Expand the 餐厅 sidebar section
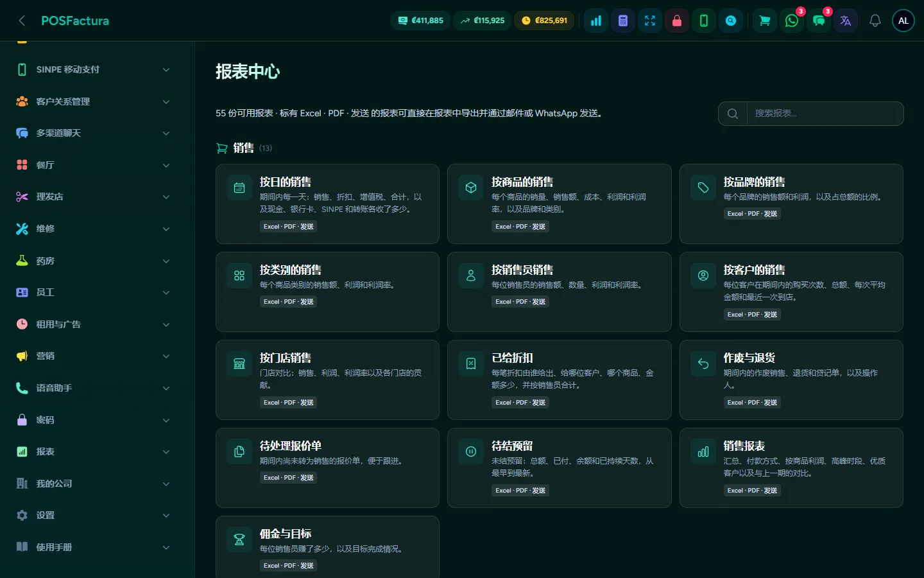The height and width of the screenshot is (578, 924). (94, 165)
